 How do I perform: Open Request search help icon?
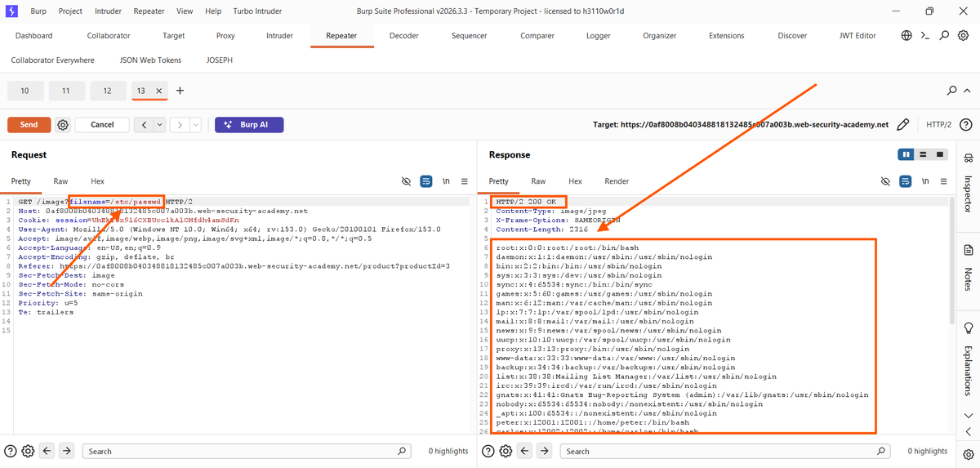(x=11, y=451)
